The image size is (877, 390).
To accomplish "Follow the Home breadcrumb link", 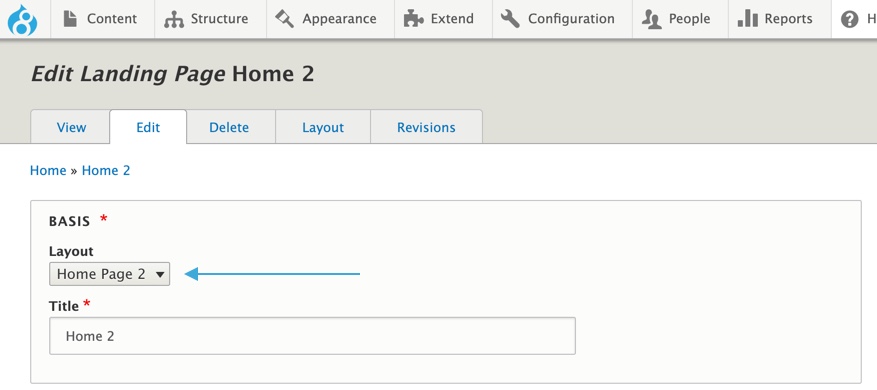I will pyautogui.click(x=48, y=171).
